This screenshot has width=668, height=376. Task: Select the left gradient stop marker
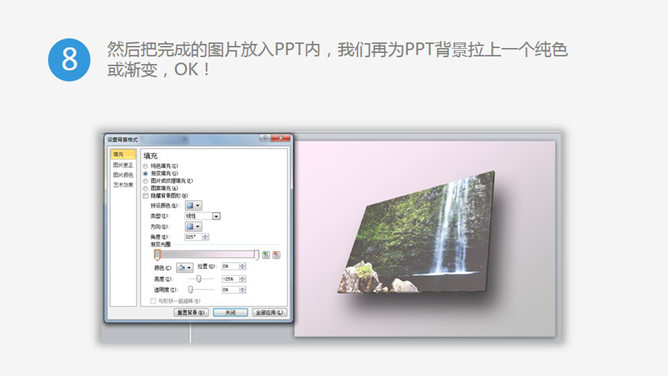click(x=157, y=255)
